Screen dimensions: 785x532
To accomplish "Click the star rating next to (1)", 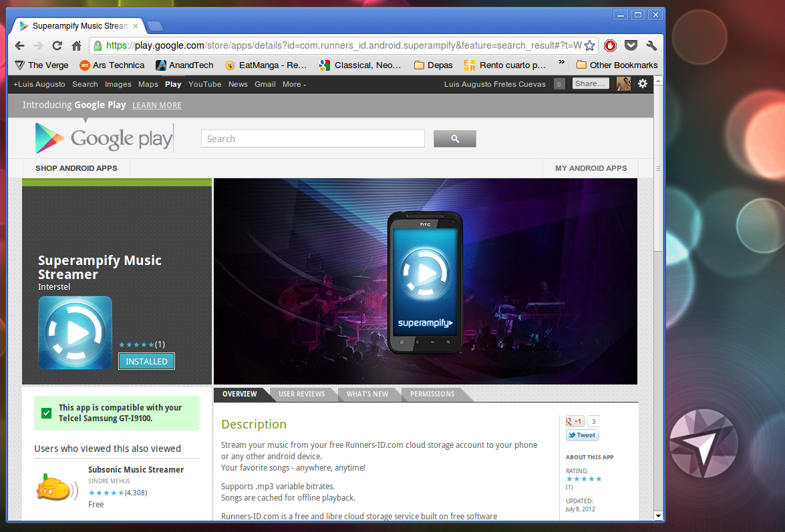I will [x=136, y=344].
